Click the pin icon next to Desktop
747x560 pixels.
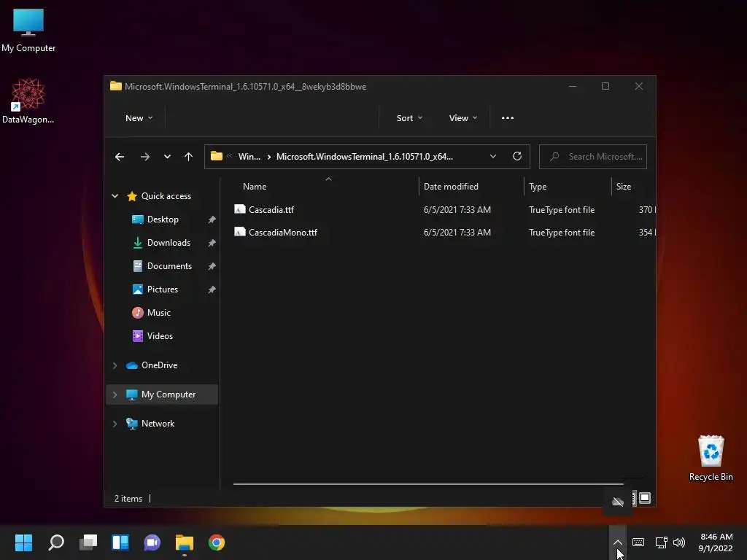[212, 219]
